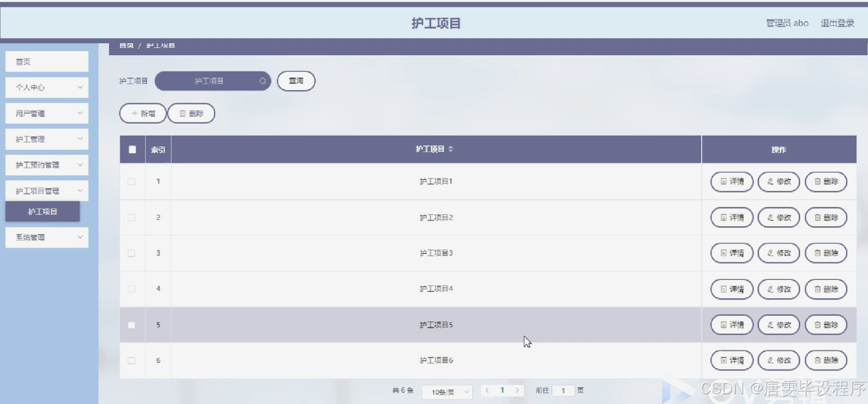The width and height of the screenshot is (868, 404).
Task: Check the checkbox for row 5
Action: point(131,325)
